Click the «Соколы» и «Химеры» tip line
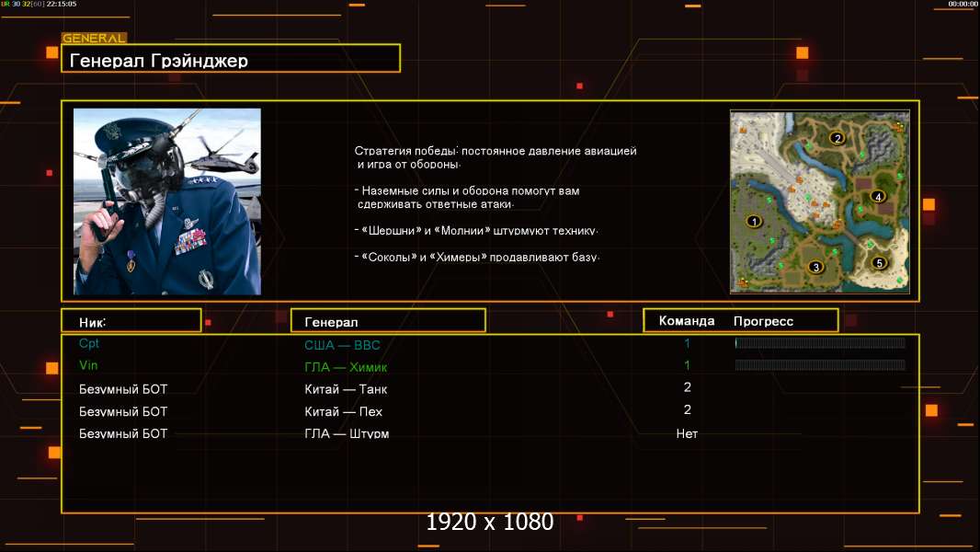This screenshot has width=980, height=552. [x=477, y=257]
